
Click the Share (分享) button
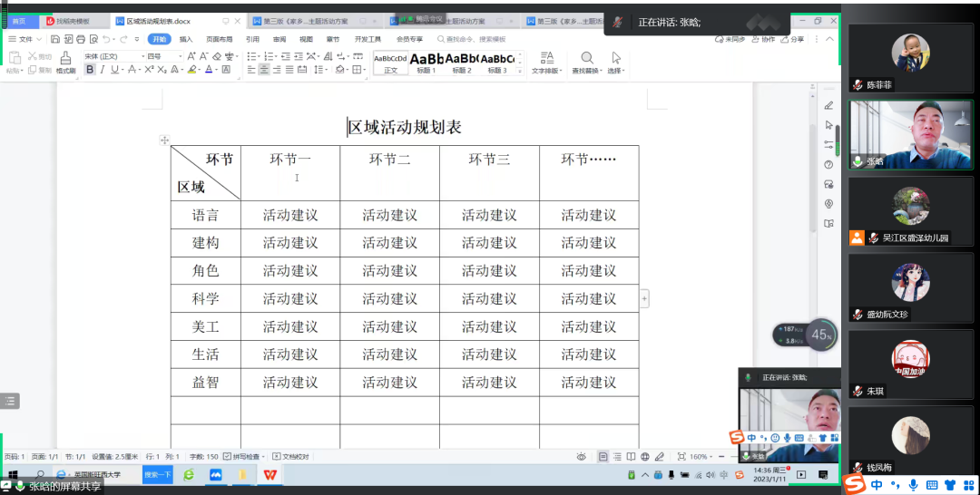click(792, 39)
